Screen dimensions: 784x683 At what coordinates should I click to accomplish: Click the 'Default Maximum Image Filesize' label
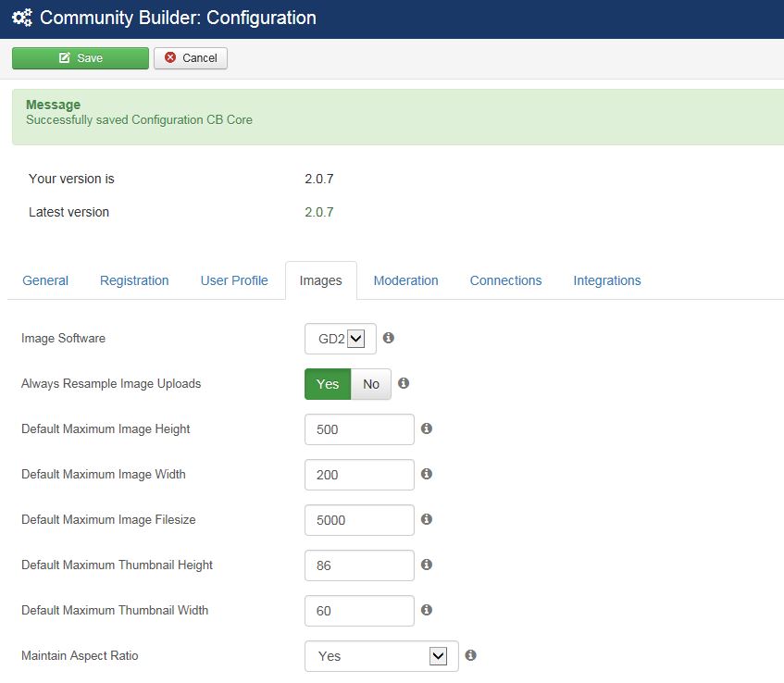[x=108, y=519]
